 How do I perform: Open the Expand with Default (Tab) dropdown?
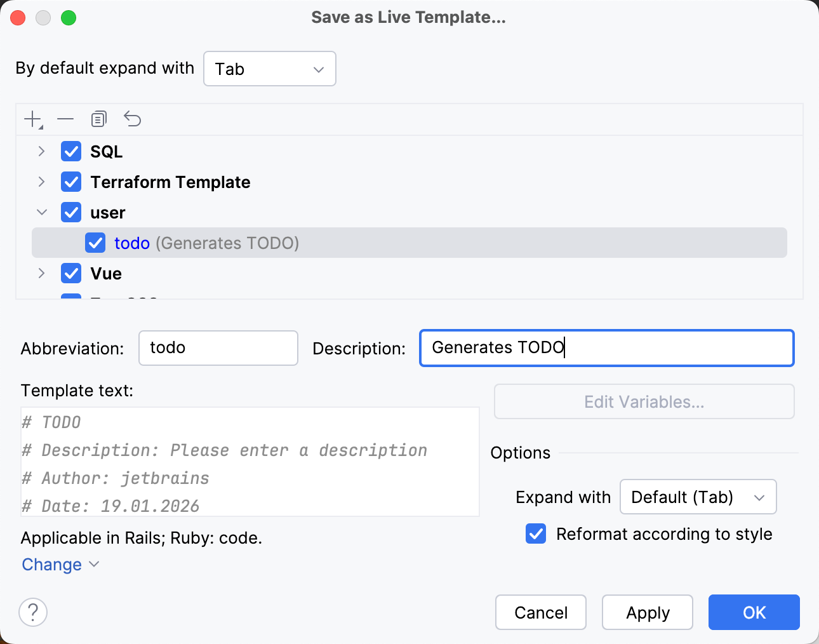tap(698, 497)
